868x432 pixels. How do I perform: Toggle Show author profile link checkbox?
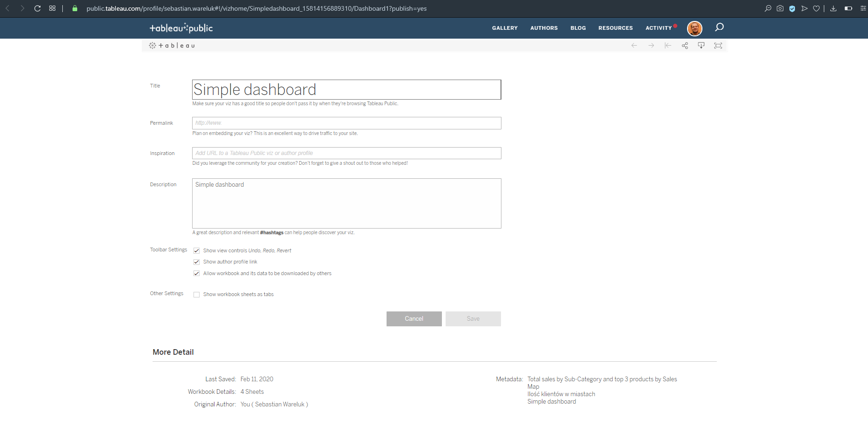click(197, 262)
